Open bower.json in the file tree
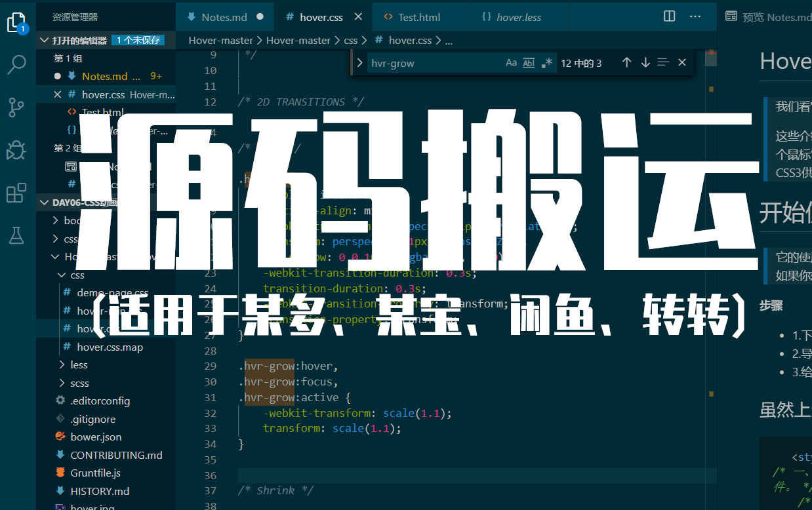 96,437
